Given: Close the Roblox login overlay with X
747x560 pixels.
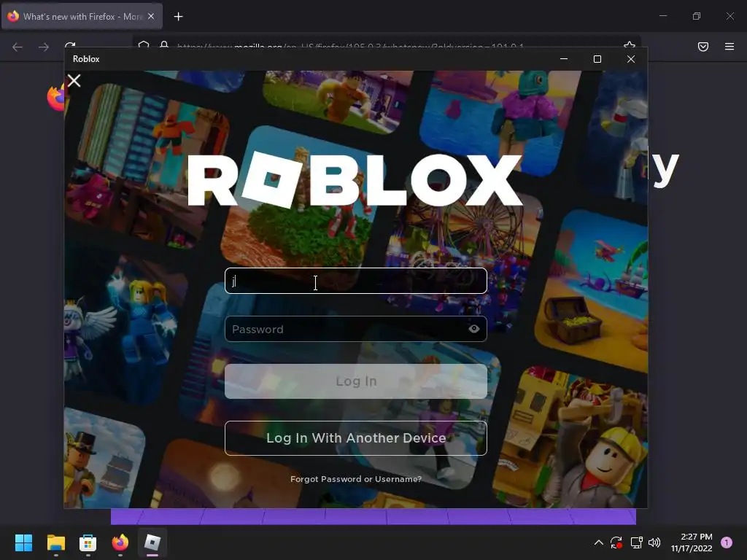Looking at the screenshot, I should coord(74,80).
